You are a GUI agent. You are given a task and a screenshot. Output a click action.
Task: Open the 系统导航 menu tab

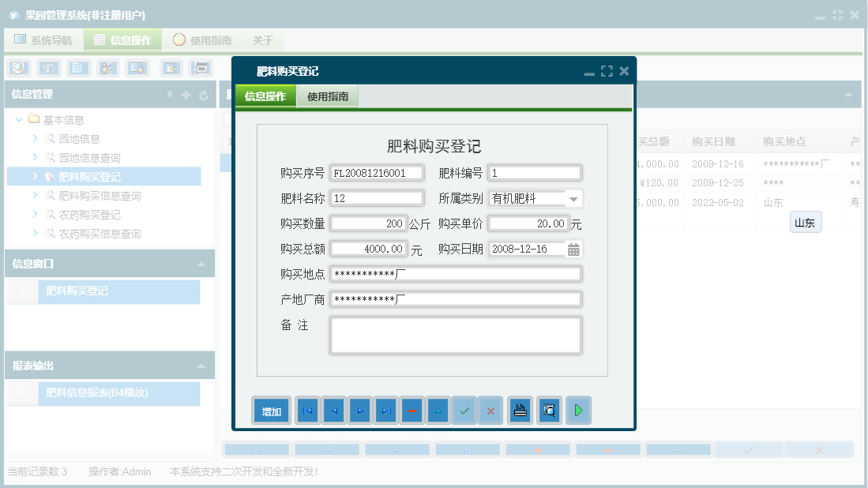tap(43, 39)
